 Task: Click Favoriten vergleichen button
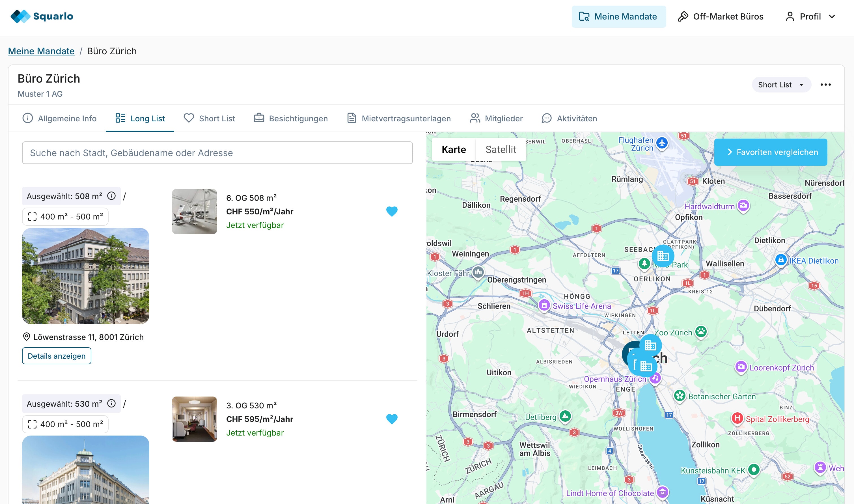pos(771,152)
